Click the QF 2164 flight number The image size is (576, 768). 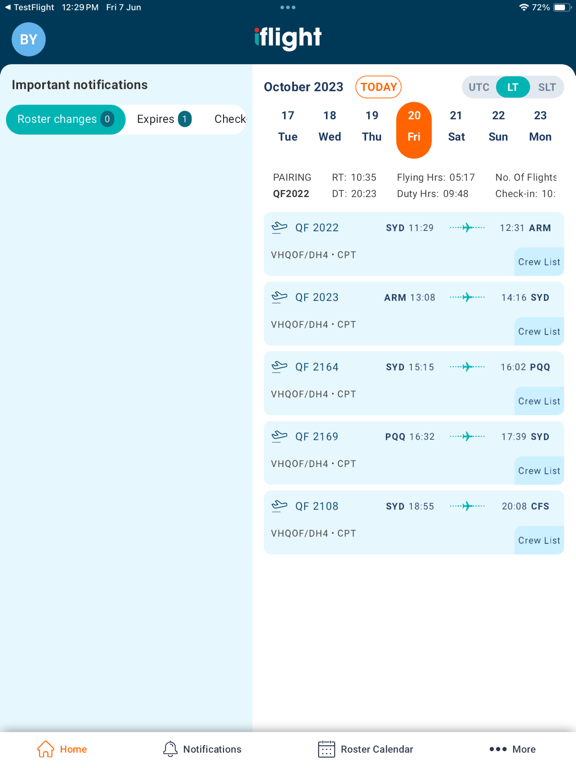pyautogui.click(x=316, y=366)
